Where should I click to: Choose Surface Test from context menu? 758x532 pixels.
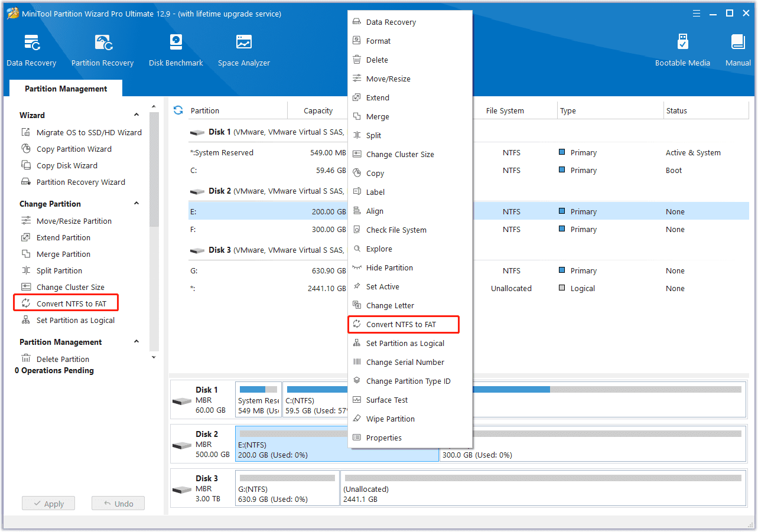409,400
